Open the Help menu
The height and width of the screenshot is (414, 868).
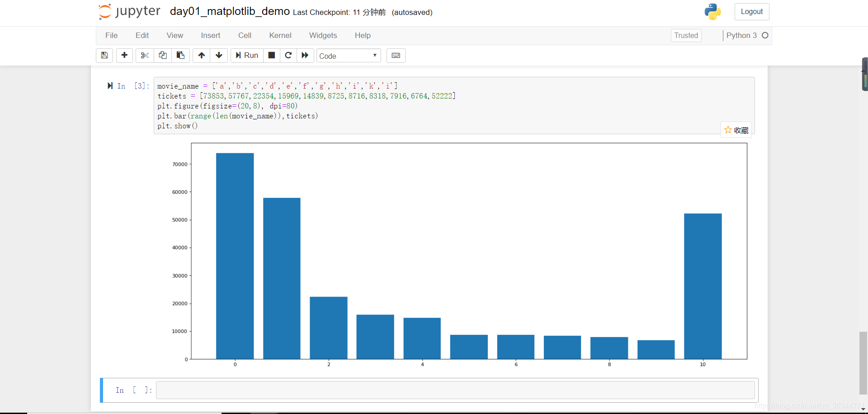coord(363,35)
